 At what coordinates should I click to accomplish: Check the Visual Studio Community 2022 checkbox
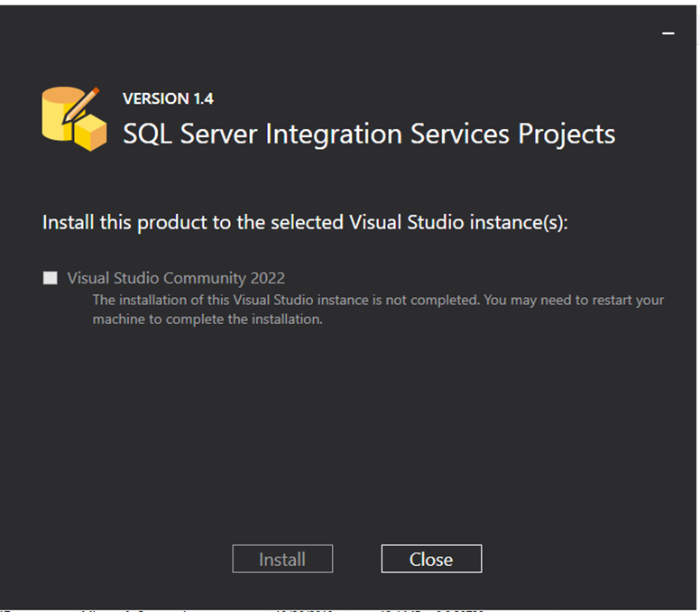[x=50, y=278]
